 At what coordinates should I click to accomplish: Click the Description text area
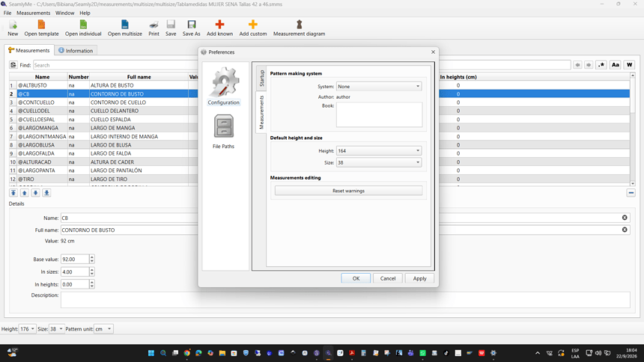click(x=345, y=300)
